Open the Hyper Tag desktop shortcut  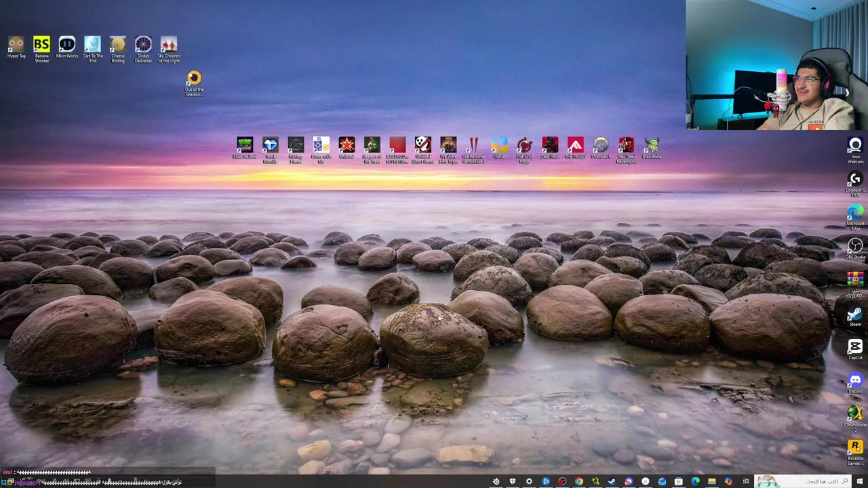click(16, 48)
